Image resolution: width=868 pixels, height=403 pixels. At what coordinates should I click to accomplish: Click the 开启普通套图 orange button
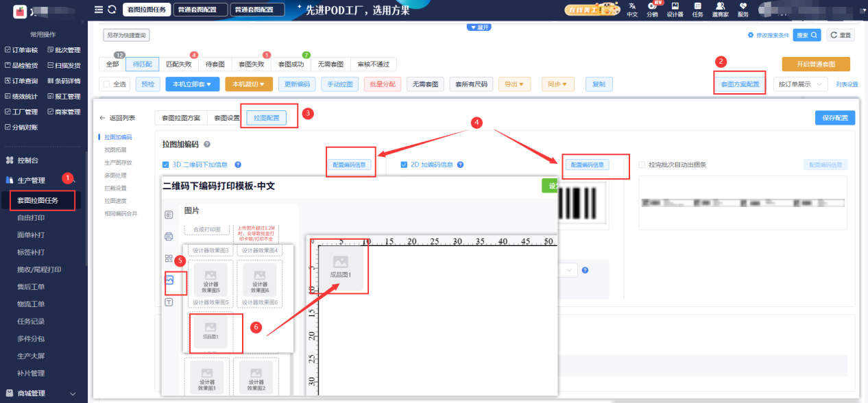[816, 64]
